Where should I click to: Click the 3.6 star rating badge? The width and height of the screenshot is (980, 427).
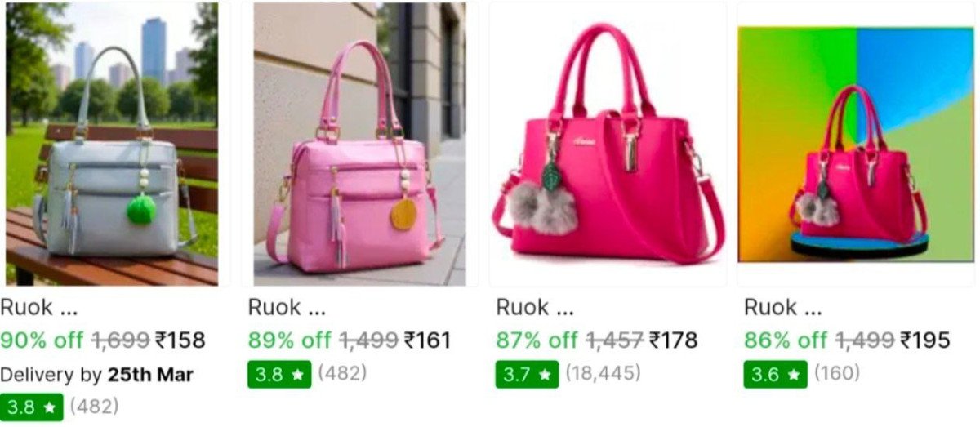point(775,375)
